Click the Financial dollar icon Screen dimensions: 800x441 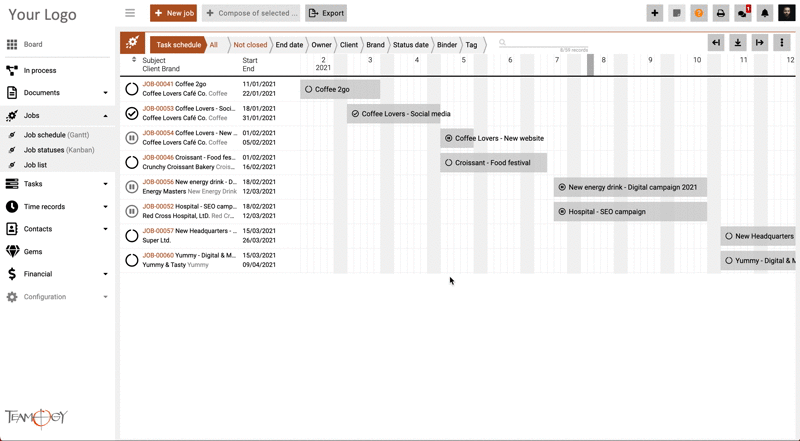pyautogui.click(x=12, y=274)
